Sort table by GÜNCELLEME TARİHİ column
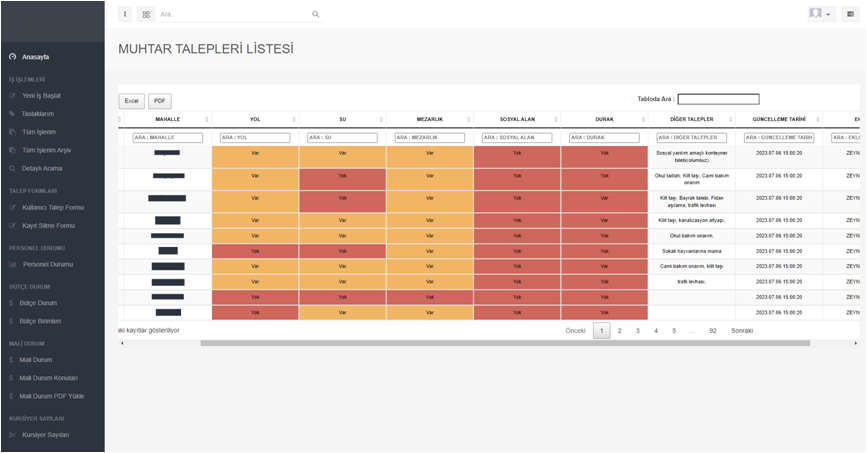This screenshot has width=867, height=453. point(817,119)
